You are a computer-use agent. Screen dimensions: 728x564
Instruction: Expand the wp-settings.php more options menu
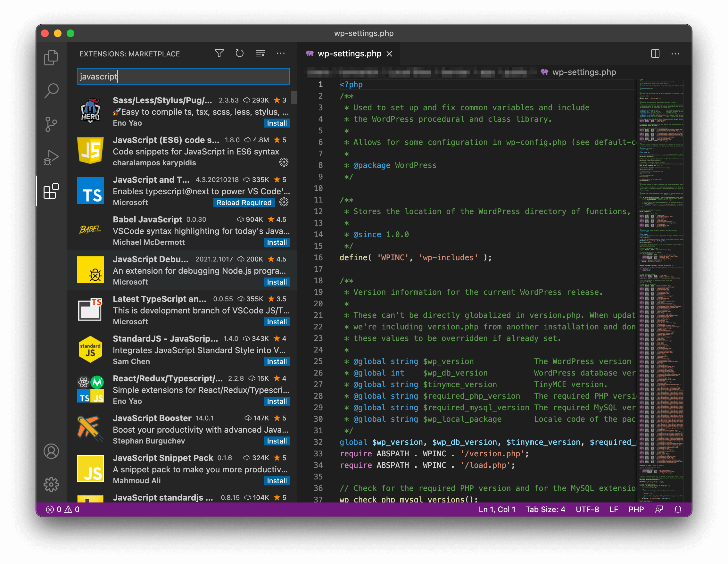tap(675, 54)
